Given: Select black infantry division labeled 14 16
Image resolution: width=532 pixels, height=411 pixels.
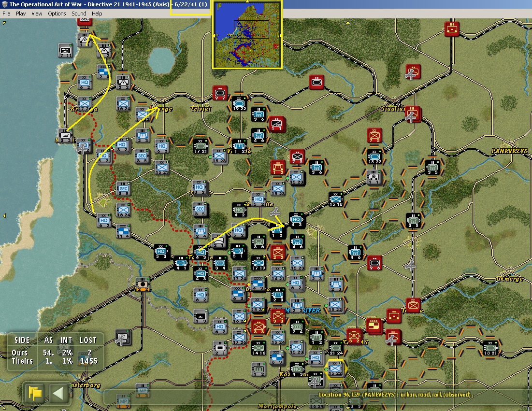Looking at the screenshot, I should tap(259, 348).
